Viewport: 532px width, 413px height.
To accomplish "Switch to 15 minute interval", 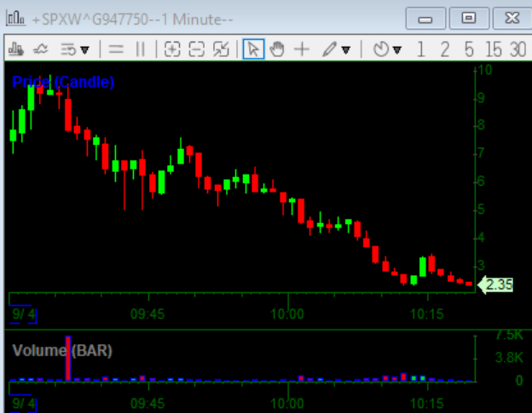I will 494,49.
